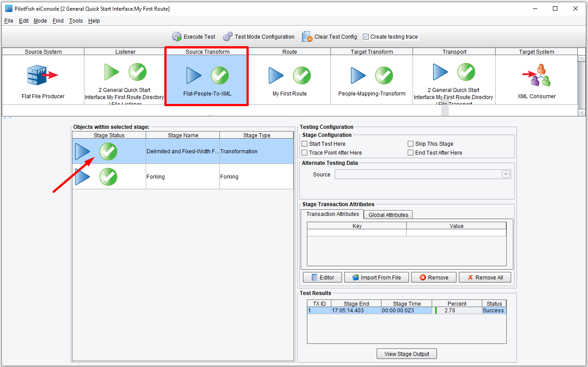Open the Find menu
Image resolution: width=588 pixels, height=367 pixels.
tap(58, 21)
